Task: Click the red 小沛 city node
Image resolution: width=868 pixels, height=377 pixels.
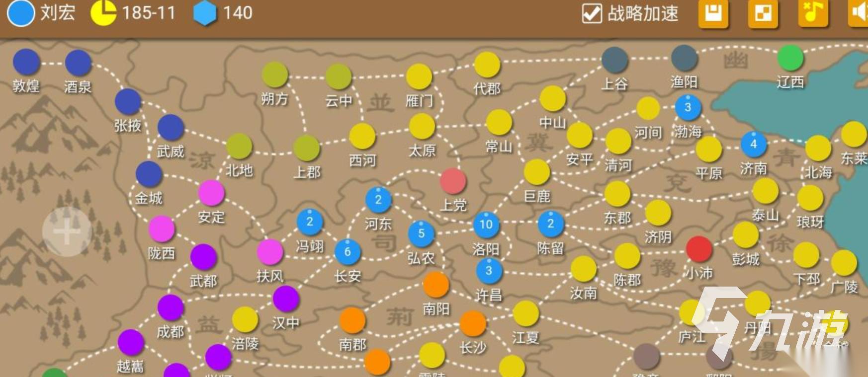Action: 699,249
